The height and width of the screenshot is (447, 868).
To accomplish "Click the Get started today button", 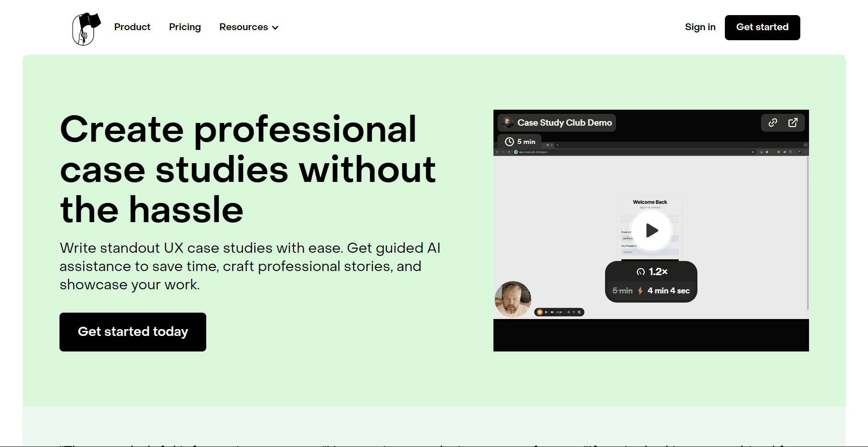I will [x=133, y=332].
